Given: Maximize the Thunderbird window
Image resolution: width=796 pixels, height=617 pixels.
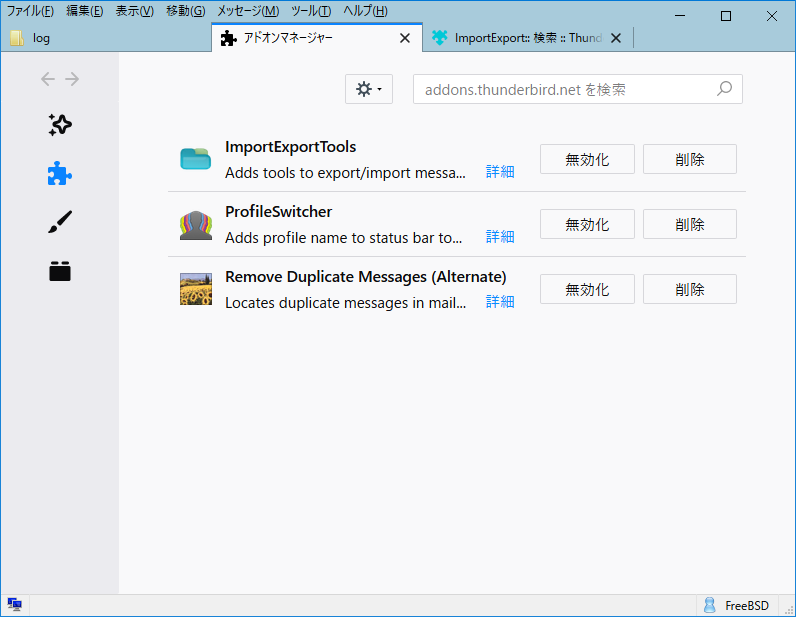Looking at the screenshot, I should [726, 16].
